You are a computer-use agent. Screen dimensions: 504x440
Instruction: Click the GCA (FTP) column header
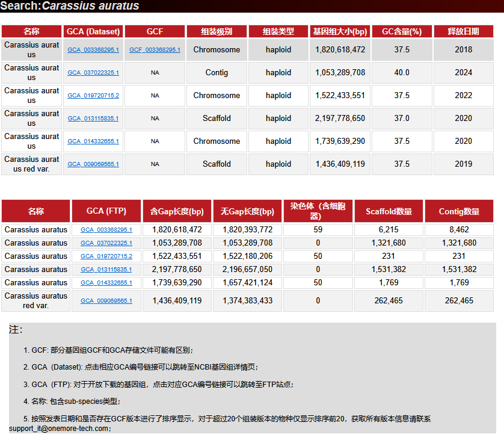tap(106, 211)
